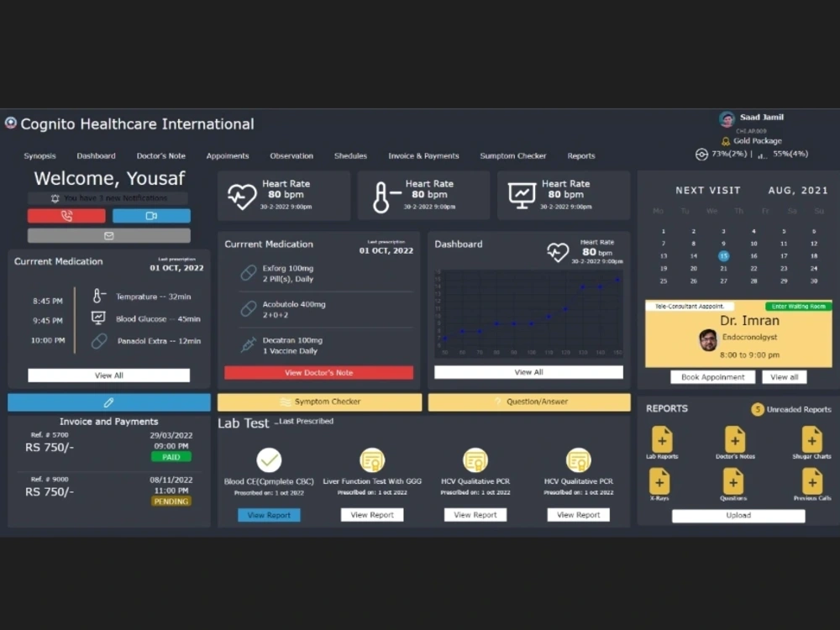840x630 pixels.
Task: Open Shedules in the navigation
Action: click(x=350, y=156)
